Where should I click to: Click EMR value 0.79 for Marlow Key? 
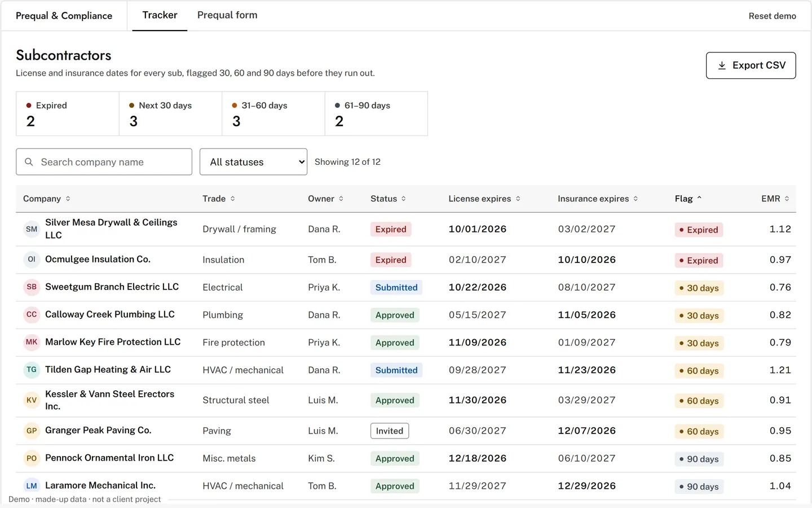(780, 343)
